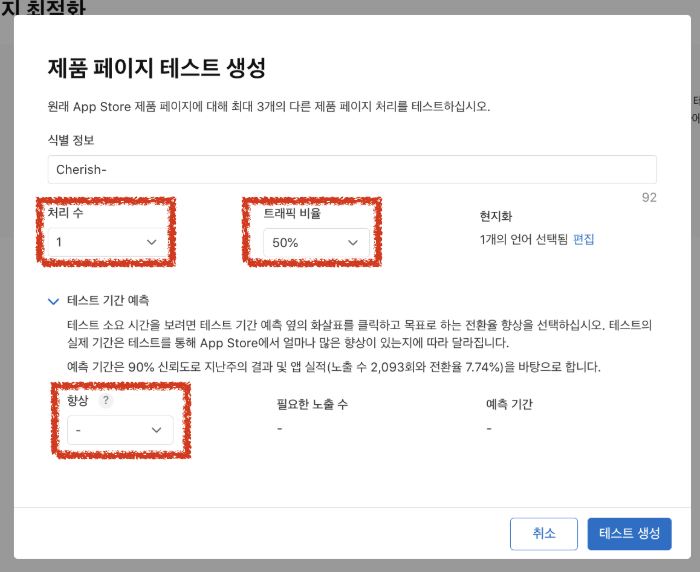The height and width of the screenshot is (572, 700).
Task: Open the 처리 수 dropdown showing 1
Action: (x=108, y=242)
